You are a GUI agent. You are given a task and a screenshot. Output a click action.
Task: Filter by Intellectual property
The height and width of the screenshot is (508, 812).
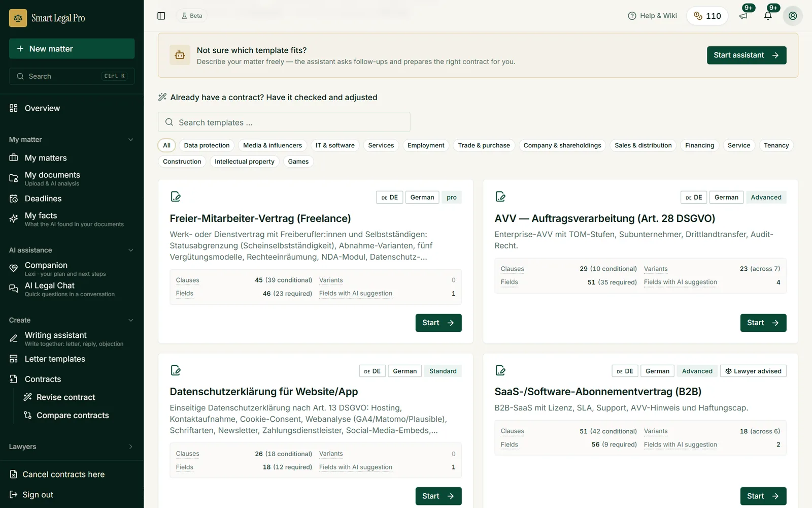pyautogui.click(x=245, y=162)
